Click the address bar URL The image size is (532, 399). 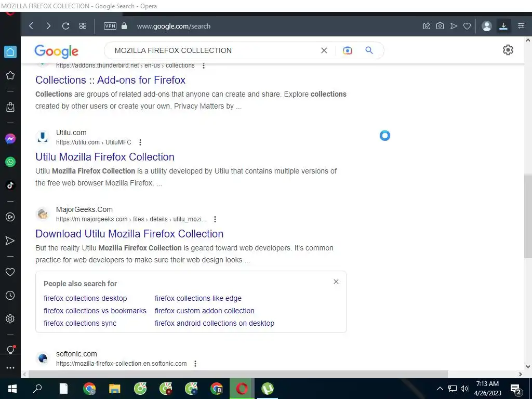point(174,26)
